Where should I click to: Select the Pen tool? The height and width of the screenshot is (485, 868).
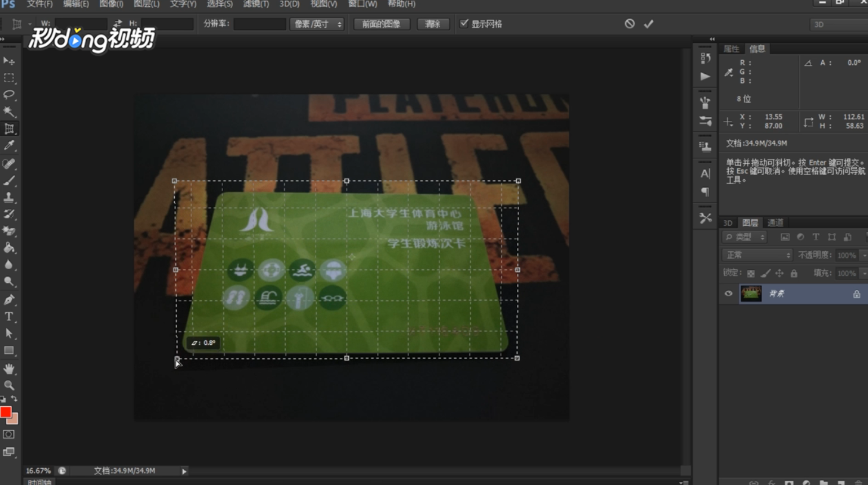click(9, 300)
